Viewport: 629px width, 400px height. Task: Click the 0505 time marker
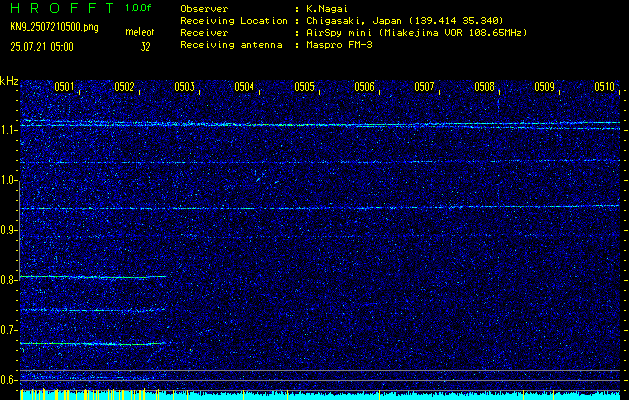click(304, 87)
